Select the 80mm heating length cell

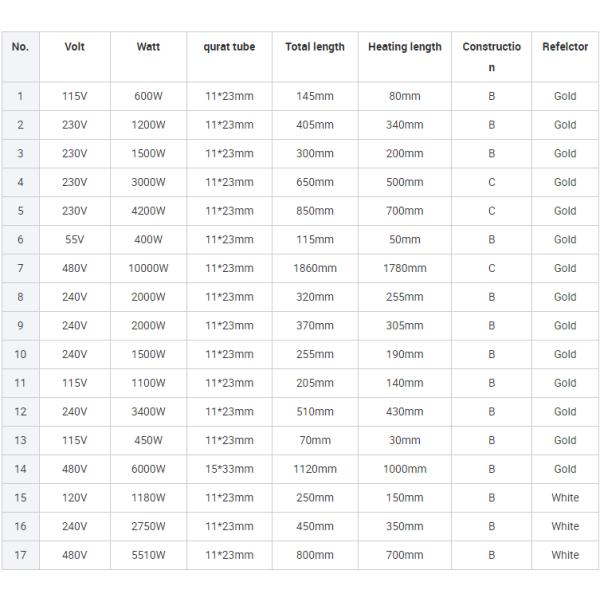405,96
